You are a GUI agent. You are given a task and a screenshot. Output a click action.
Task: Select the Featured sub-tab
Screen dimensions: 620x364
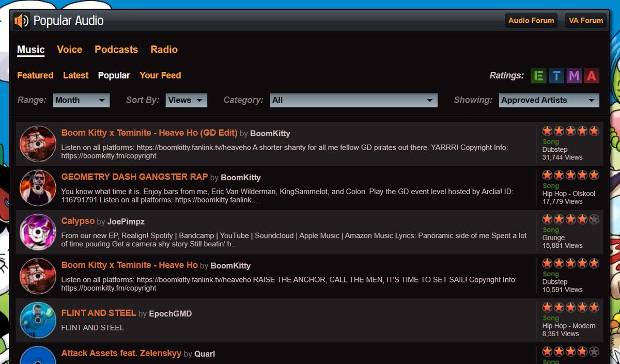35,75
